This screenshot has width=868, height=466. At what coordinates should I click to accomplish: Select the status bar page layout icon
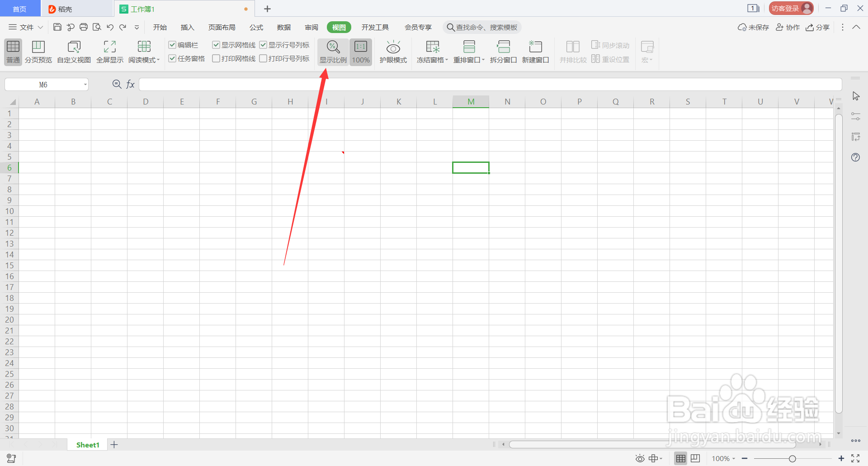[x=695, y=458]
